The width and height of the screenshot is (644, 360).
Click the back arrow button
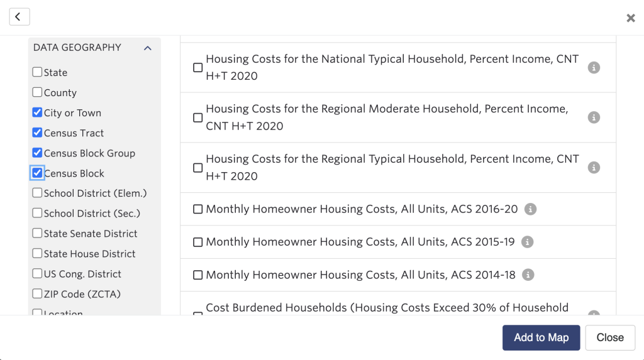tap(19, 17)
